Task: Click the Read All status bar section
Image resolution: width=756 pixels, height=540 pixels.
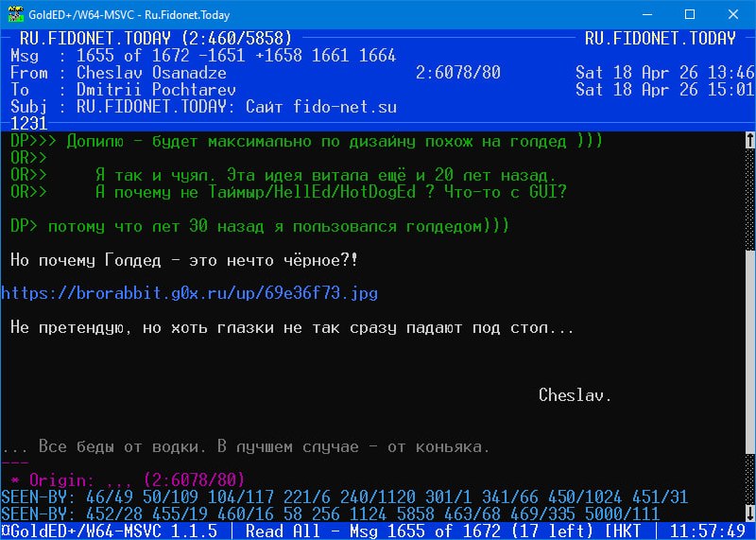Action: pyautogui.click(x=283, y=531)
